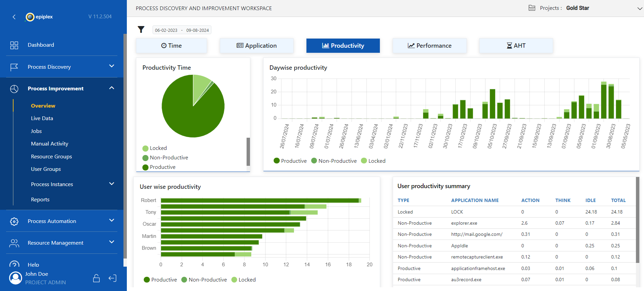Switch to the Application tab
Image resolution: width=644 pixels, height=291 pixels.
pos(257,46)
